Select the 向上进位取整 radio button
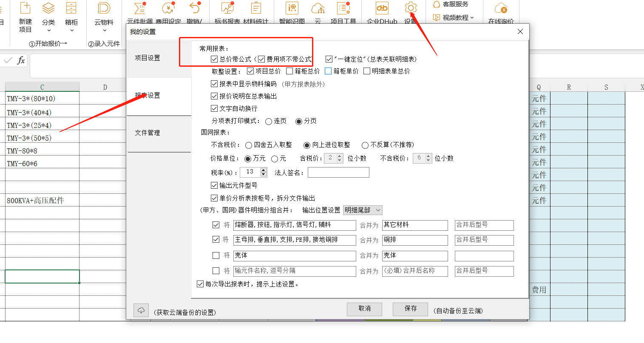 (307, 145)
